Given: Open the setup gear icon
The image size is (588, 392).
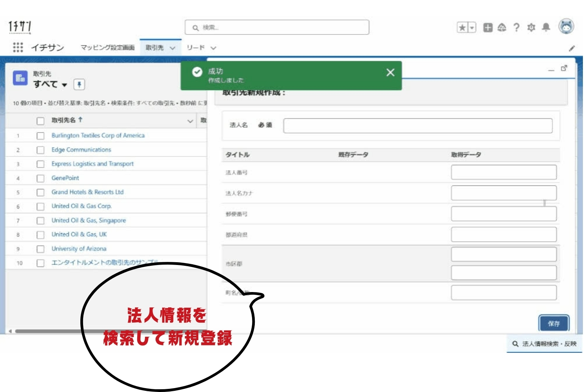Looking at the screenshot, I should tap(531, 27).
